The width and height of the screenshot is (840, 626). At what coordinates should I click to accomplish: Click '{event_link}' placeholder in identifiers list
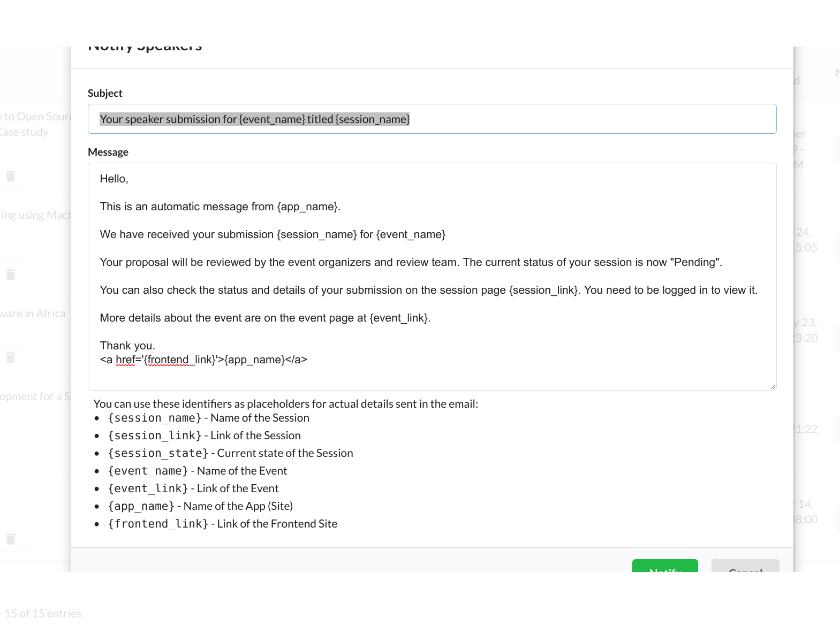pyautogui.click(x=148, y=488)
